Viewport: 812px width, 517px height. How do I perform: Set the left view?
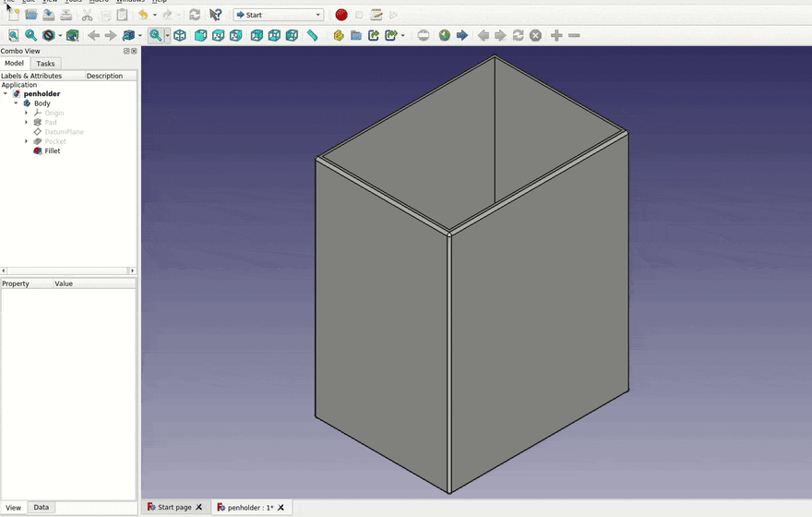(293, 35)
